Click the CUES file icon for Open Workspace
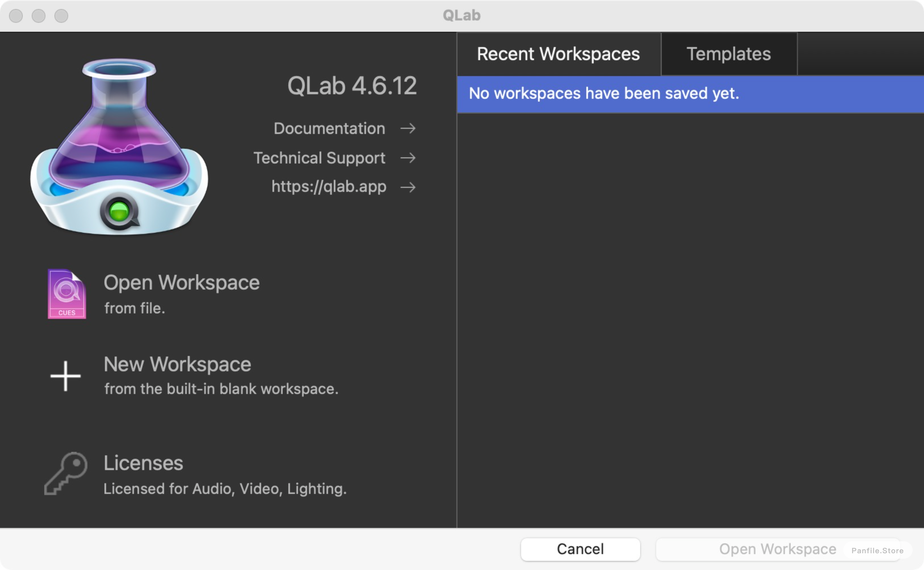Image resolution: width=924 pixels, height=570 pixels. click(67, 294)
